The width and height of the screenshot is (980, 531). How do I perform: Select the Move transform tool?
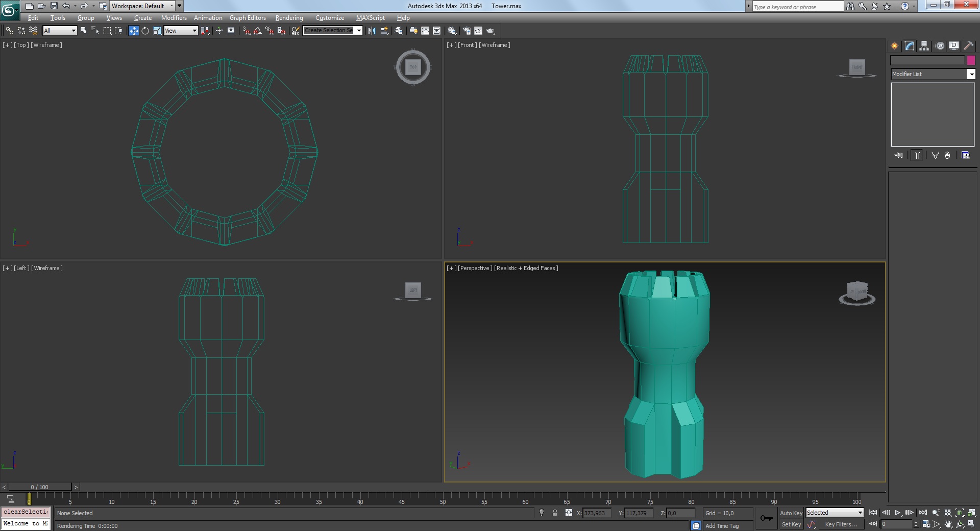tap(134, 31)
